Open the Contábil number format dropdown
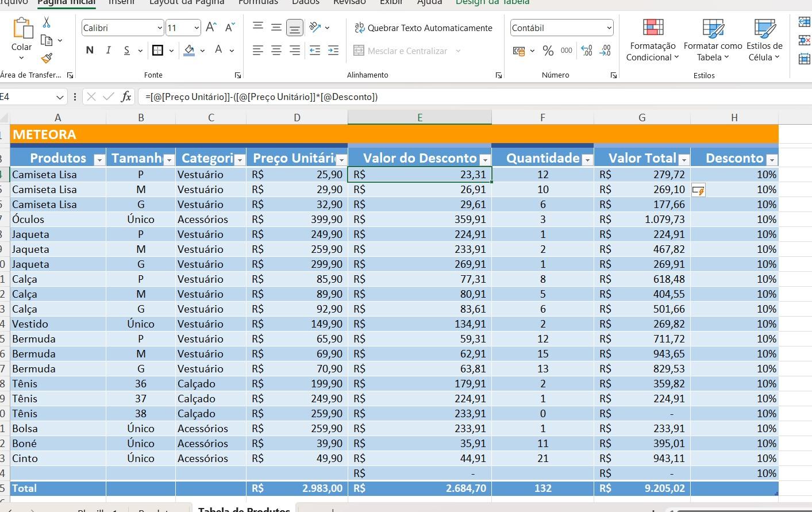This screenshot has width=812, height=512. tap(609, 28)
